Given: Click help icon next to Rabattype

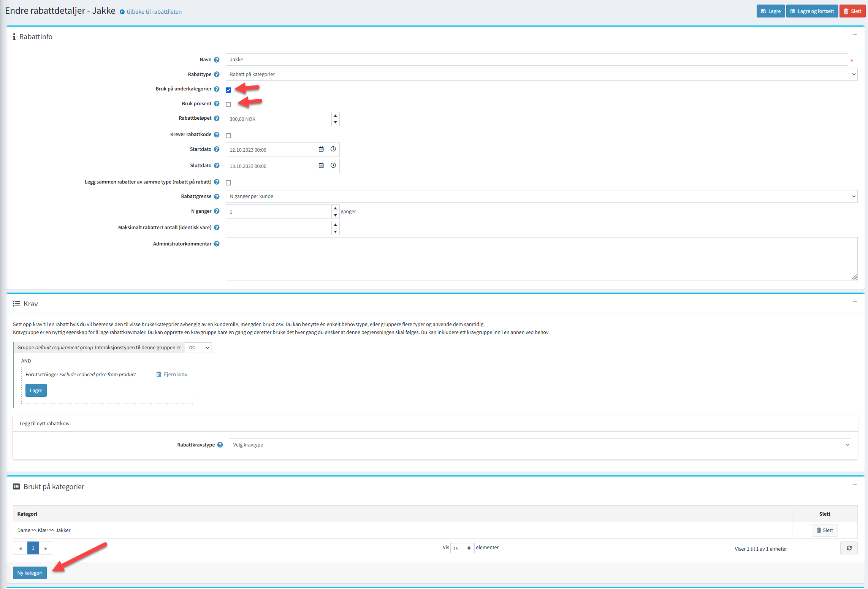Looking at the screenshot, I should pyautogui.click(x=217, y=74).
